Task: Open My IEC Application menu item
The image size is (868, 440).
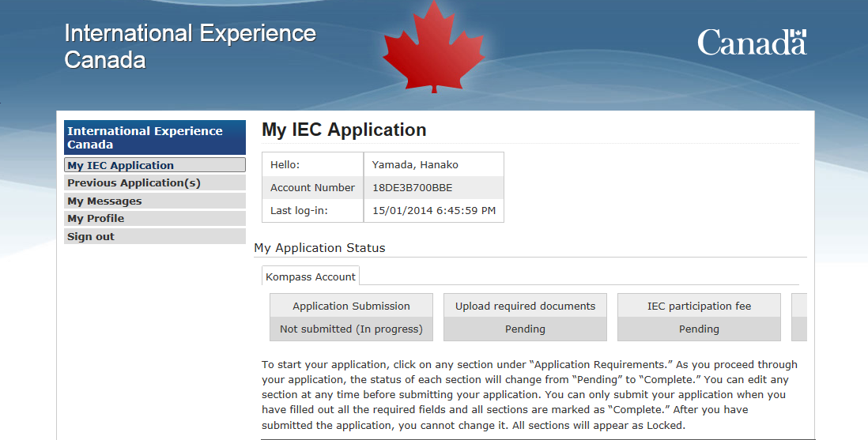Action: click(154, 165)
